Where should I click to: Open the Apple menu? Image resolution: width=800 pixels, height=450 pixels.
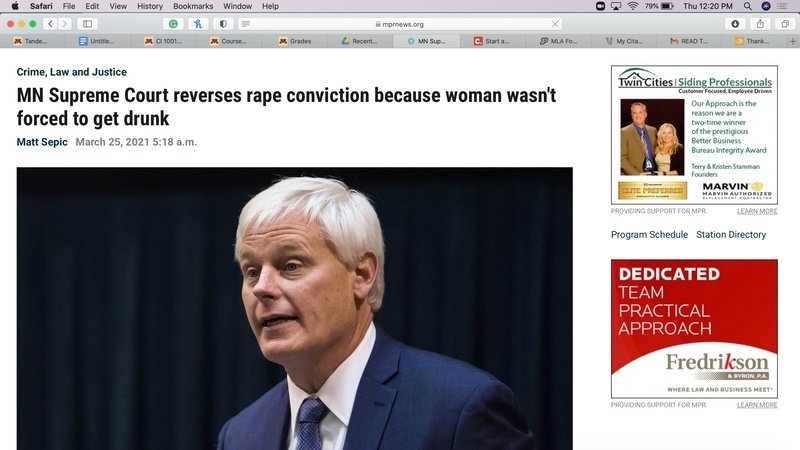click(15, 6)
